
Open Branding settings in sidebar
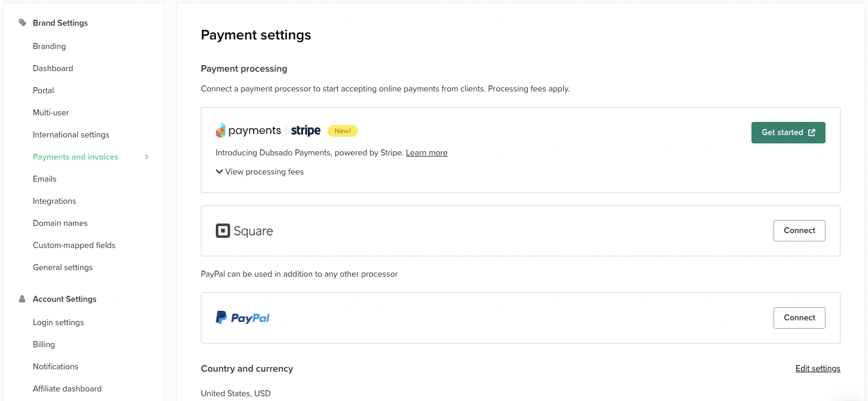point(49,46)
